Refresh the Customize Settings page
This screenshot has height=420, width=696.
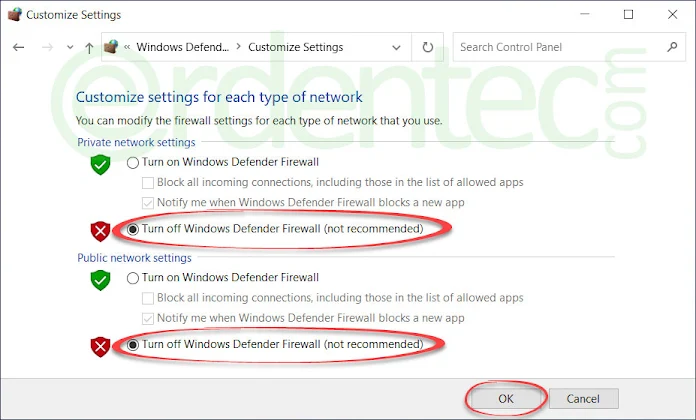tap(427, 47)
